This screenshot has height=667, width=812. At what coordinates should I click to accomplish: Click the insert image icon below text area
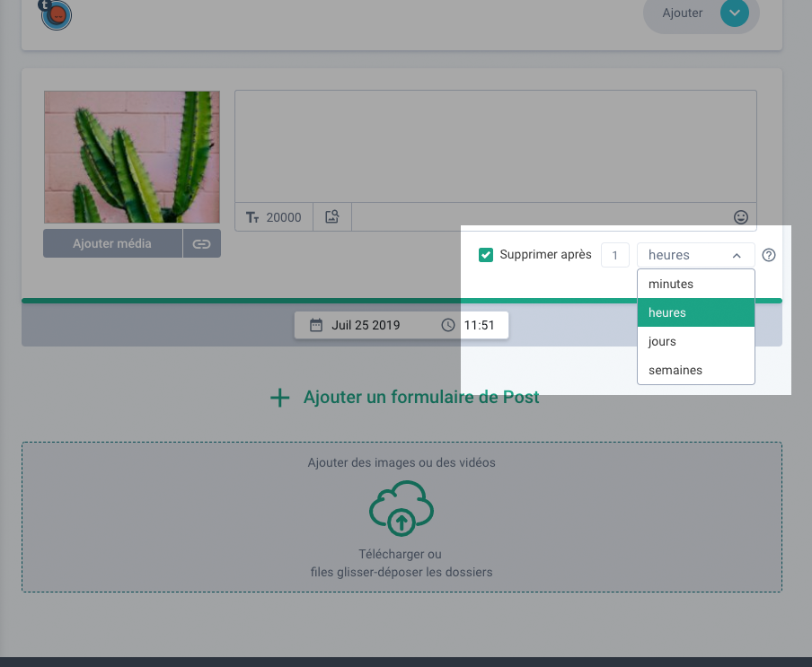point(332,217)
